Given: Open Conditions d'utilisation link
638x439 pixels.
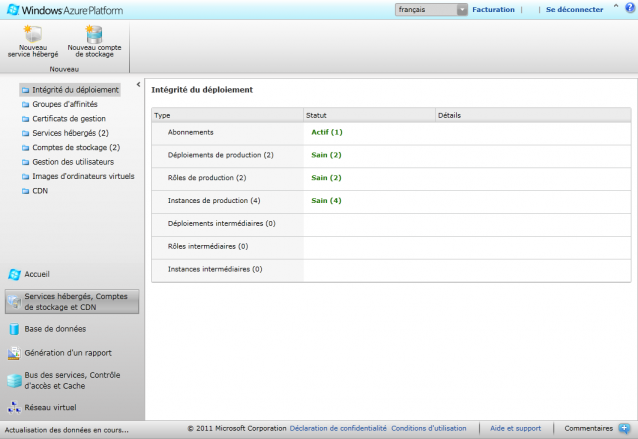Looking at the screenshot, I should pyautogui.click(x=428, y=428).
